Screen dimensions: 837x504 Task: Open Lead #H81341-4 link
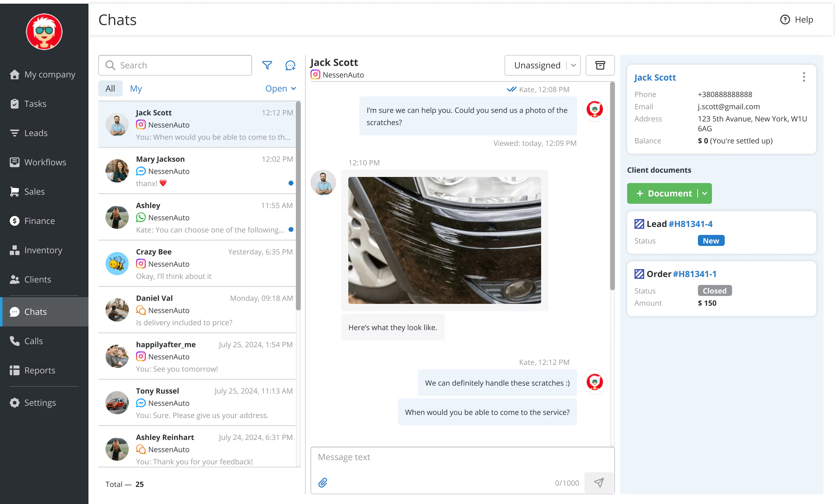tap(690, 224)
